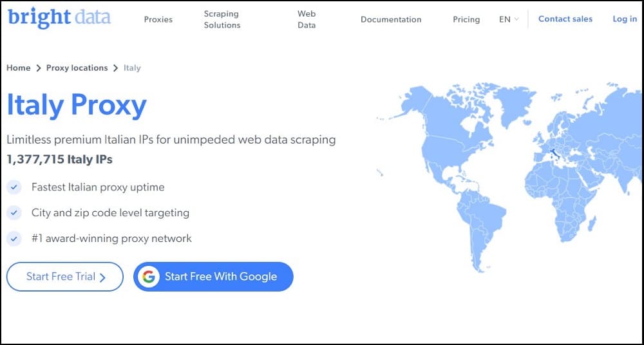Select the checkmark icon beside City and zip code level targeting
This screenshot has width=644, height=345.
coord(14,213)
